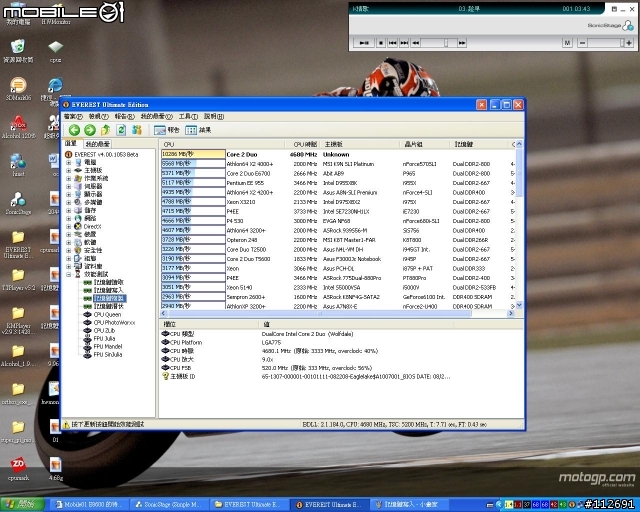640x512 pixels.
Task: Select the 安全性 shield icon in tree
Action: pyautogui.click(x=78, y=250)
